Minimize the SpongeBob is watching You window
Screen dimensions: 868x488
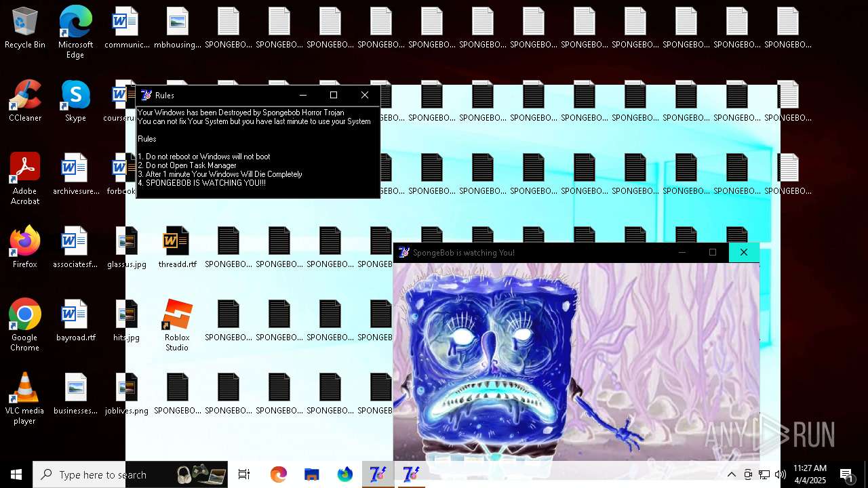[x=682, y=252]
